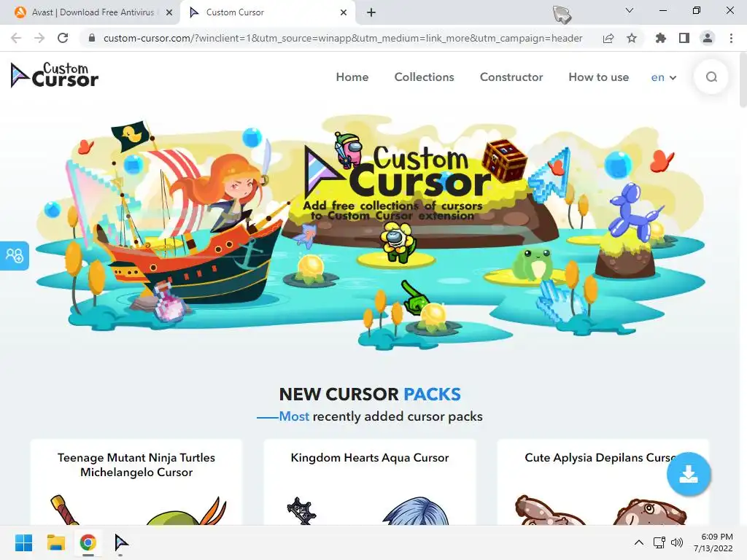
Task: Open the Custom Cursor app in taskbar
Action: (121, 542)
